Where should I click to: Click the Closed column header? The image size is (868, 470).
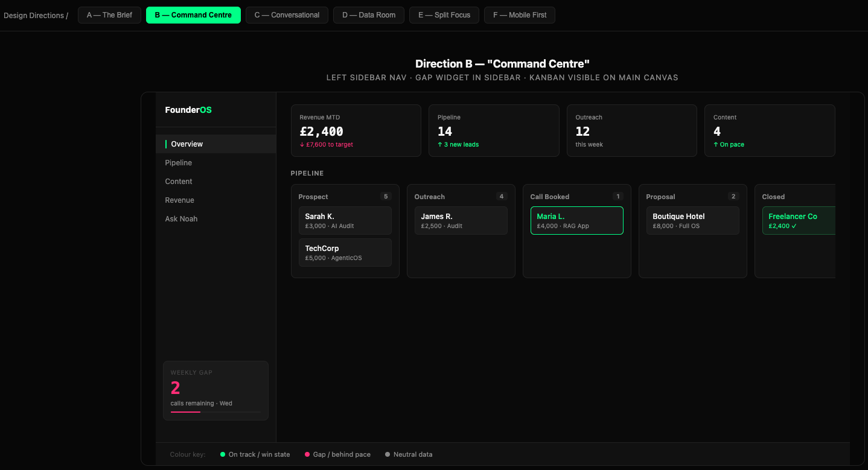[773, 197]
